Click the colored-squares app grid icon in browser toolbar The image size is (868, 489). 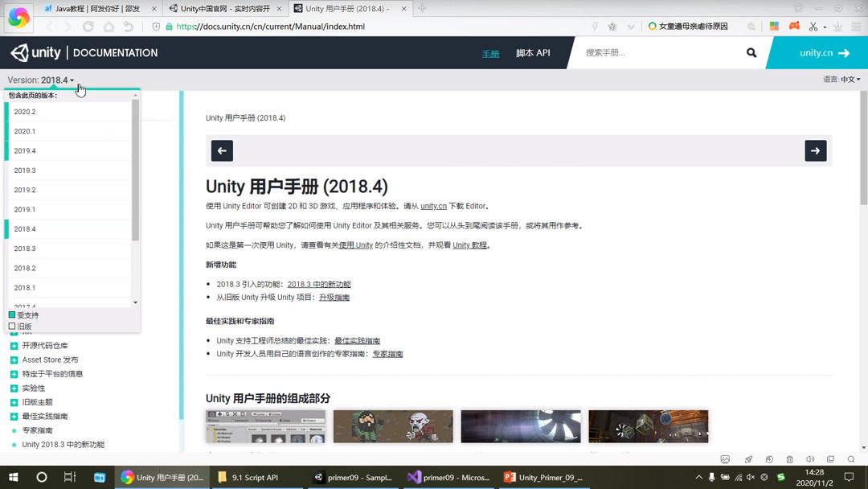pyautogui.click(x=773, y=27)
